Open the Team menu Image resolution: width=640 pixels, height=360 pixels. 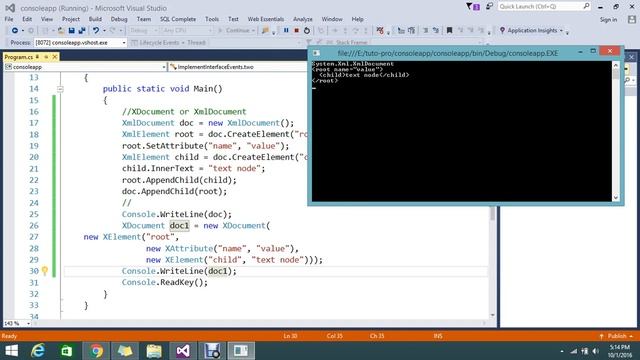coord(144,19)
